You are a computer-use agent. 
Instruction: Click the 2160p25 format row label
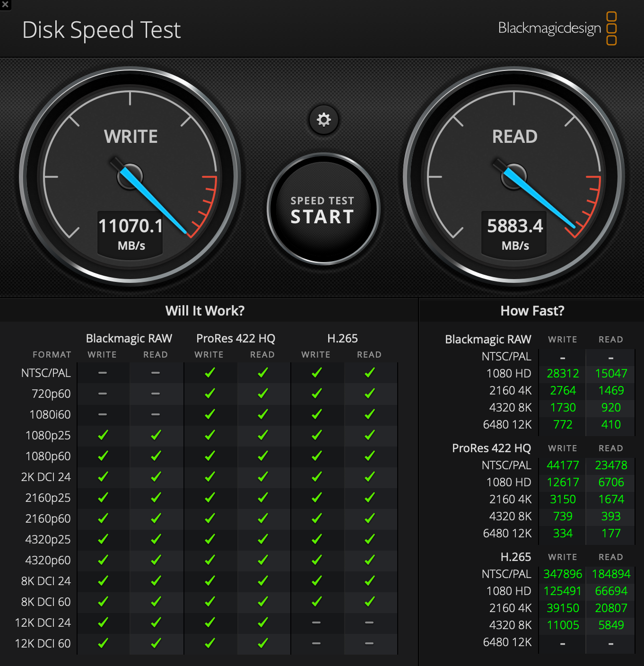[x=48, y=498]
